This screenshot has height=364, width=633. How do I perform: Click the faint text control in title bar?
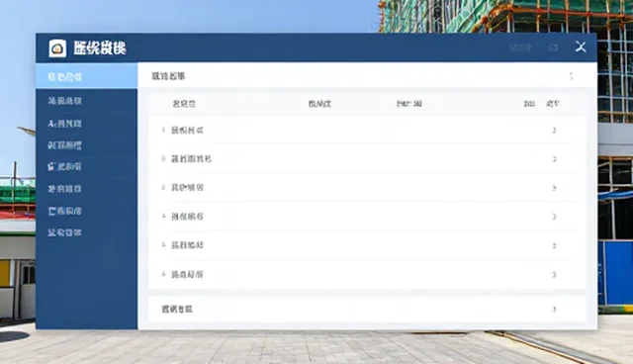click(x=520, y=47)
